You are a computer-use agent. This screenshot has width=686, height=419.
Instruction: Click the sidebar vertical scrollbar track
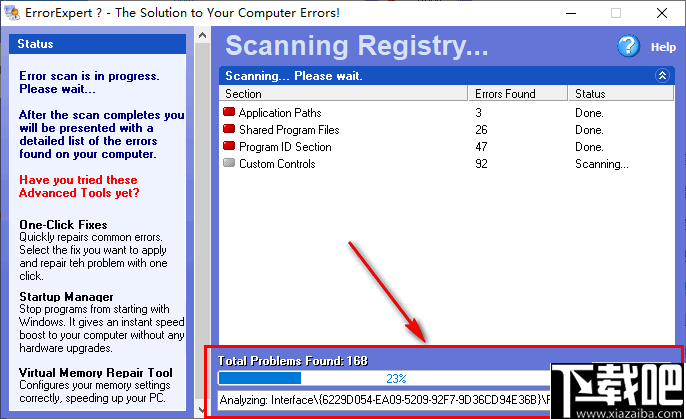click(x=202, y=222)
